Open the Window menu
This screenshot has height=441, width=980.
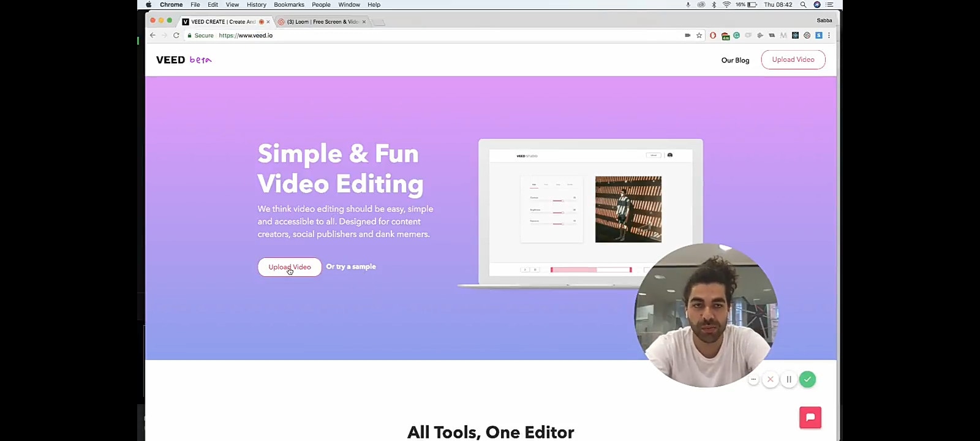pyautogui.click(x=349, y=4)
